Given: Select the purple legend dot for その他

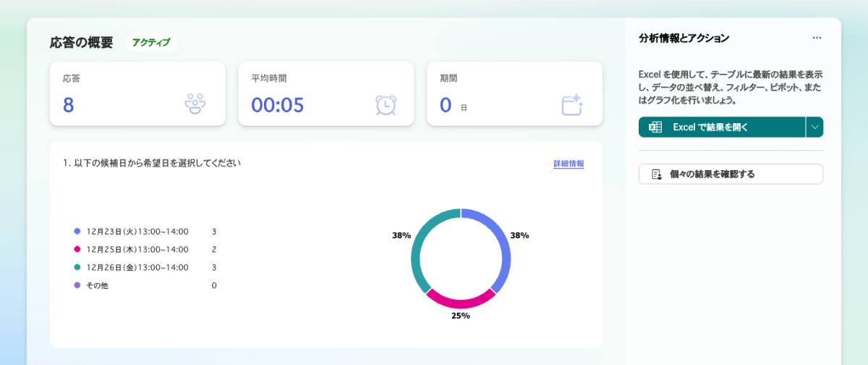Looking at the screenshot, I should [77, 285].
